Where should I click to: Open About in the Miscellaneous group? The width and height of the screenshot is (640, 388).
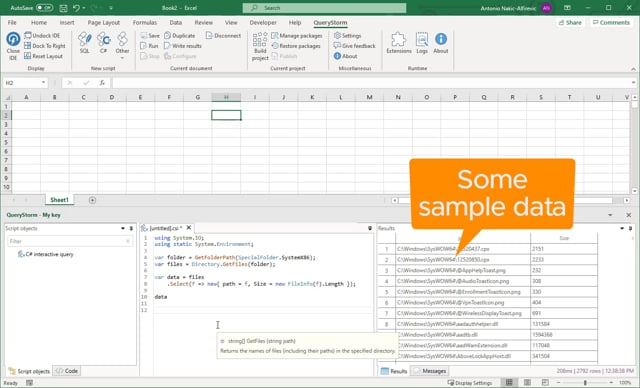coord(345,56)
